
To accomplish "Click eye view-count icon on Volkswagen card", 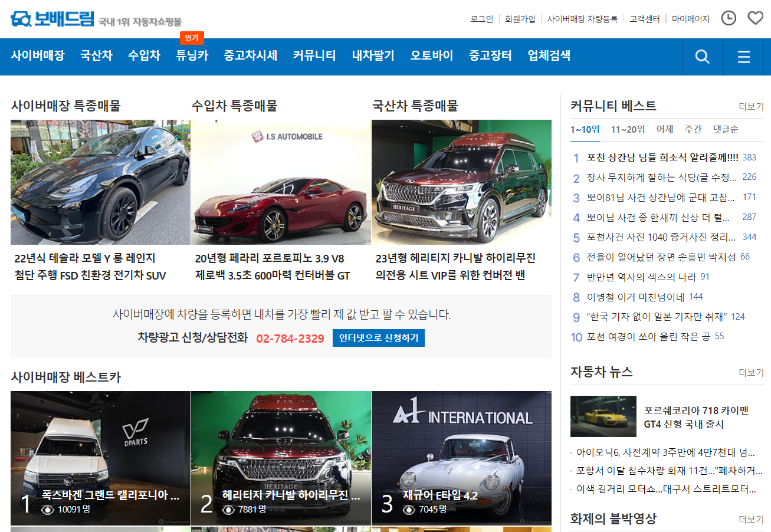I will click(x=48, y=510).
